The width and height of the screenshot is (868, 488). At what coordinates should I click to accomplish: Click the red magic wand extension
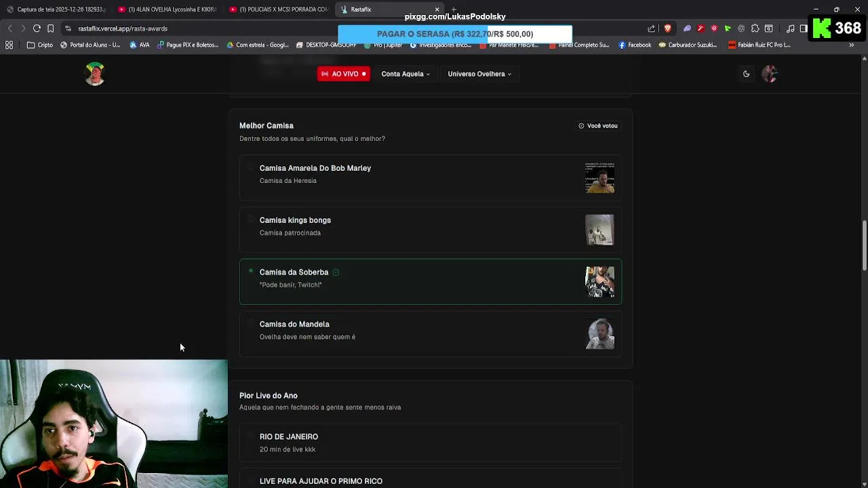pyautogui.click(x=701, y=28)
